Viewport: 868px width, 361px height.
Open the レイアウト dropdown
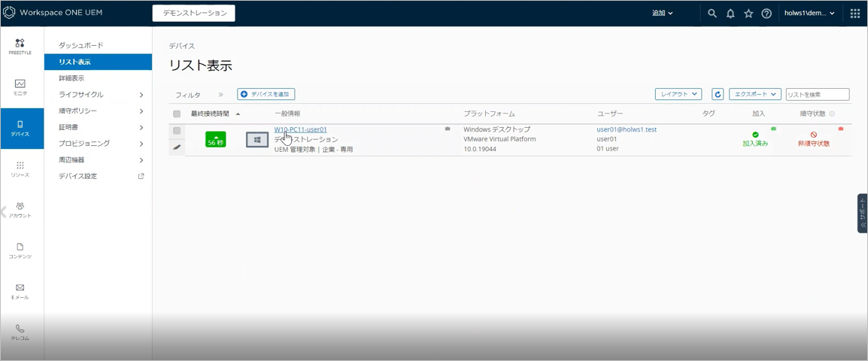click(x=678, y=94)
